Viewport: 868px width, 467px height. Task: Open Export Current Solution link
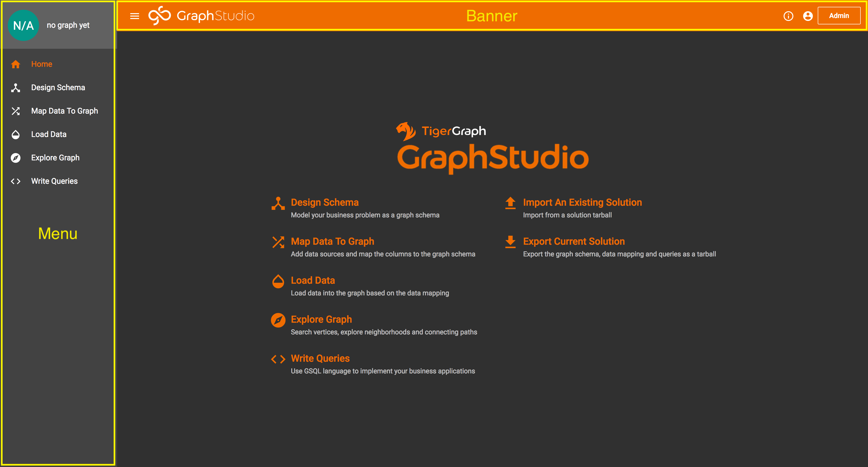click(x=574, y=241)
